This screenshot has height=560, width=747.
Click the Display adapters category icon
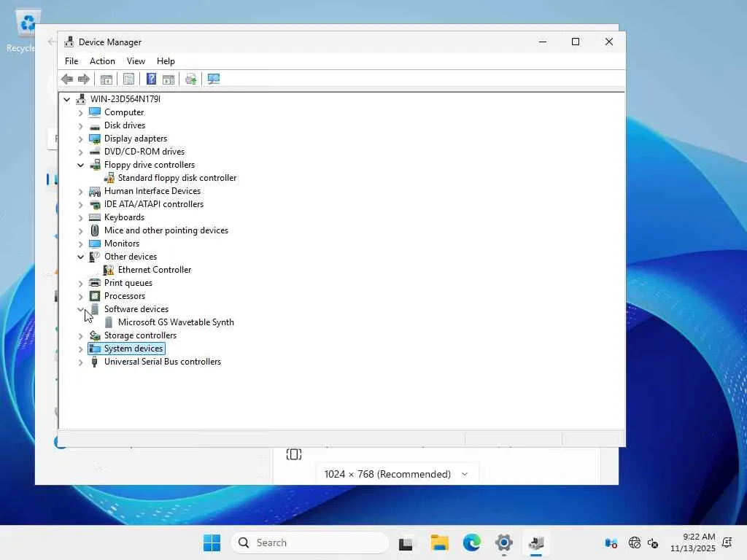[95, 139]
